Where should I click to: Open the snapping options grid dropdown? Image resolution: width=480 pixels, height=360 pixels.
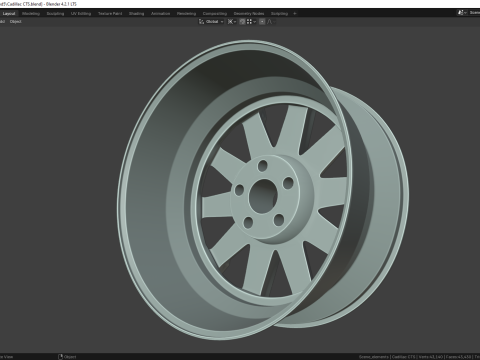(251, 22)
